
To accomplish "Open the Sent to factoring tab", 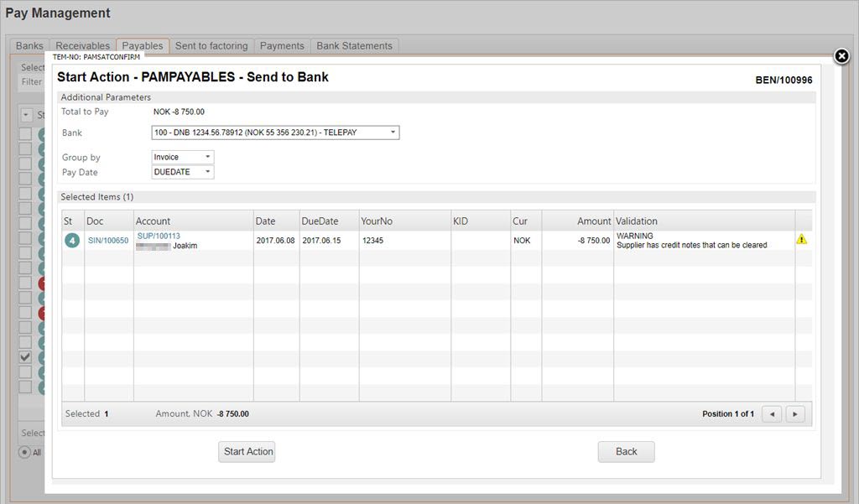I will [211, 46].
